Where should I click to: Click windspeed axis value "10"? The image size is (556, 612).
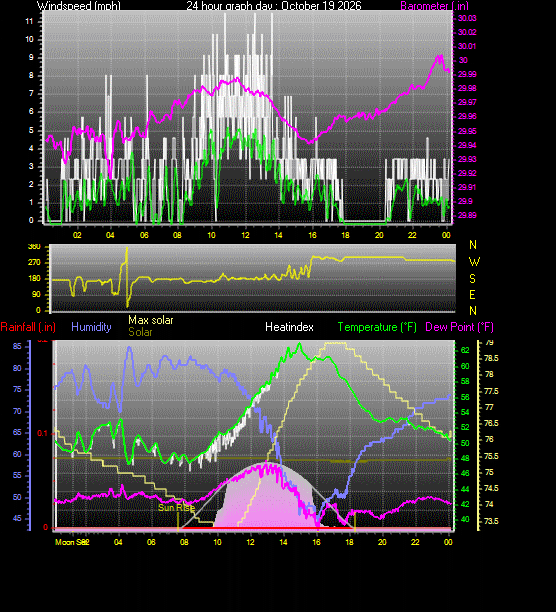pyautogui.click(x=29, y=39)
